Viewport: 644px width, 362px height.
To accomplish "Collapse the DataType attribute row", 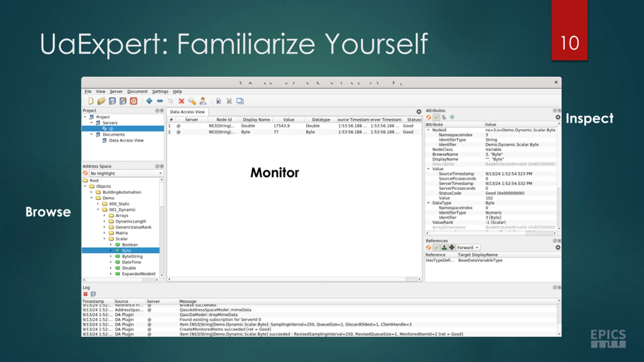I will tap(428, 203).
